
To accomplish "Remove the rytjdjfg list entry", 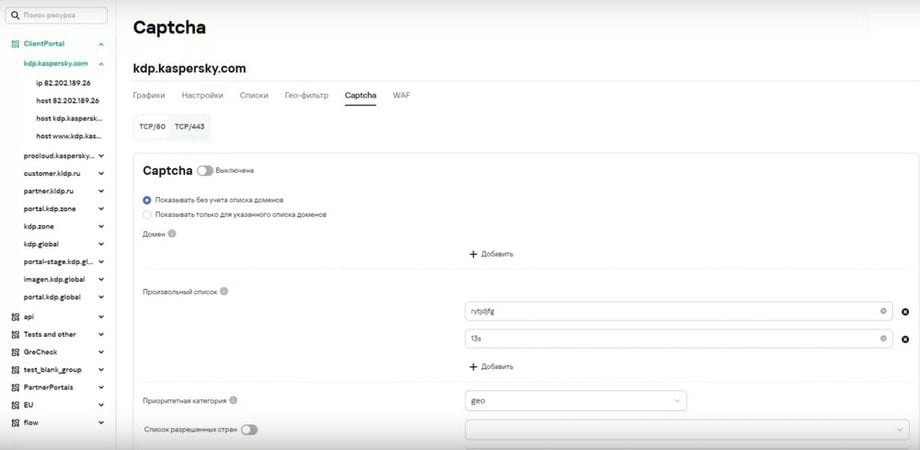I will (905, 312).
